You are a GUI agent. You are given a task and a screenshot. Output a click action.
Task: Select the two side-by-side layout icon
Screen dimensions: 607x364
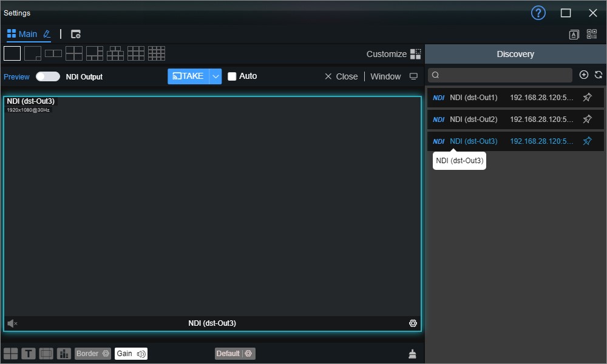pyautogui.click(x=53, y=53)
